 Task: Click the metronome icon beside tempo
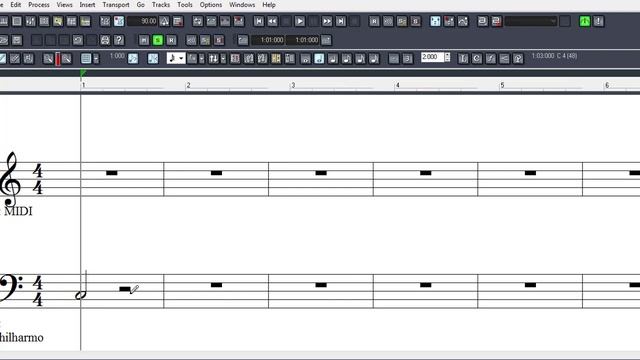click(x=164, y=21)
